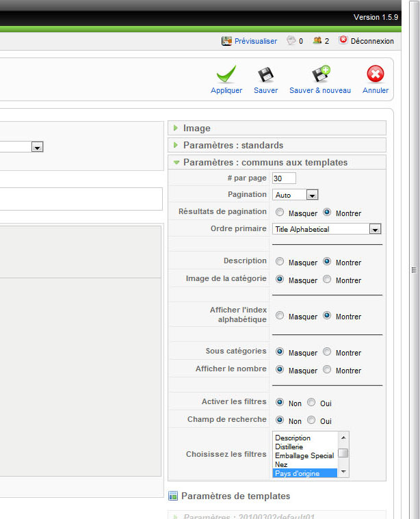Click the Sauver & nouveau disk icon
Viewport: 420px width, 519px height.
pos(321,74)
